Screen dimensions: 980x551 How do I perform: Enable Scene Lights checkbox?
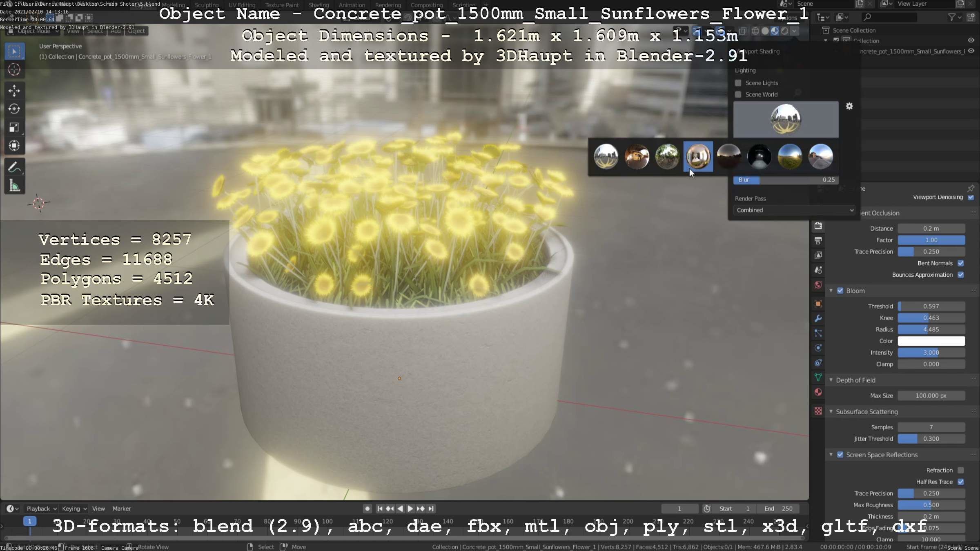tap(738, 83)
